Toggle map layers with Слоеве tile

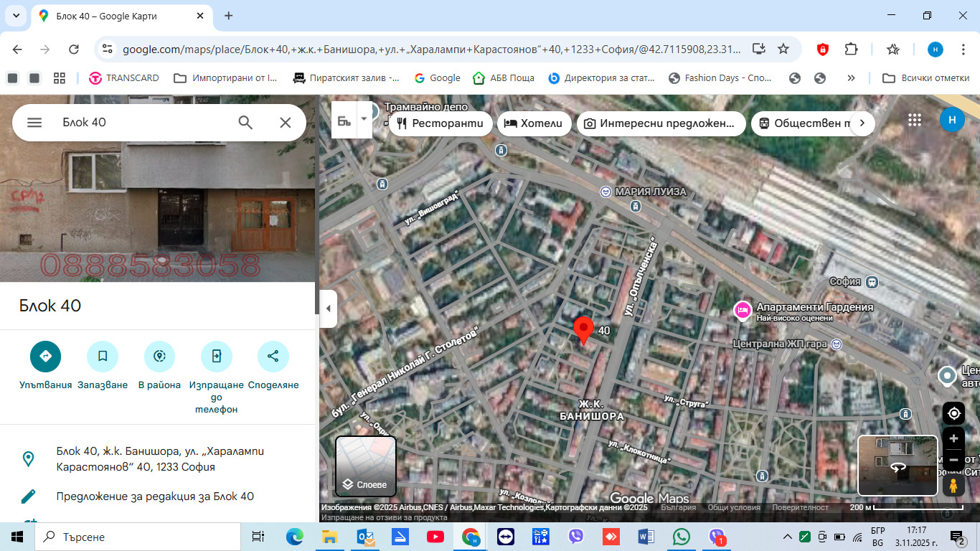pyautogui.click(x=366, y=466)
